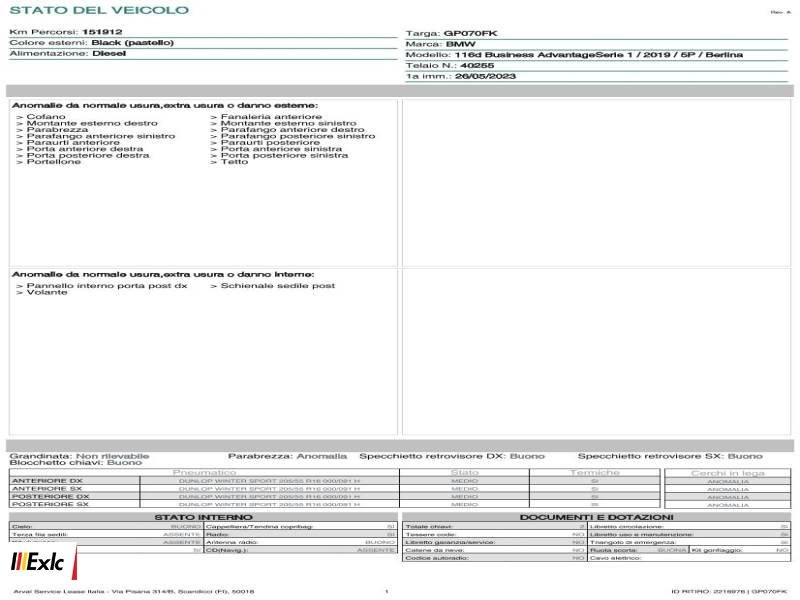800x600 pixels.
Task: Click the 'Paraurti anteriore' entry
Action: pyautogui.click(x=73, y=142)
